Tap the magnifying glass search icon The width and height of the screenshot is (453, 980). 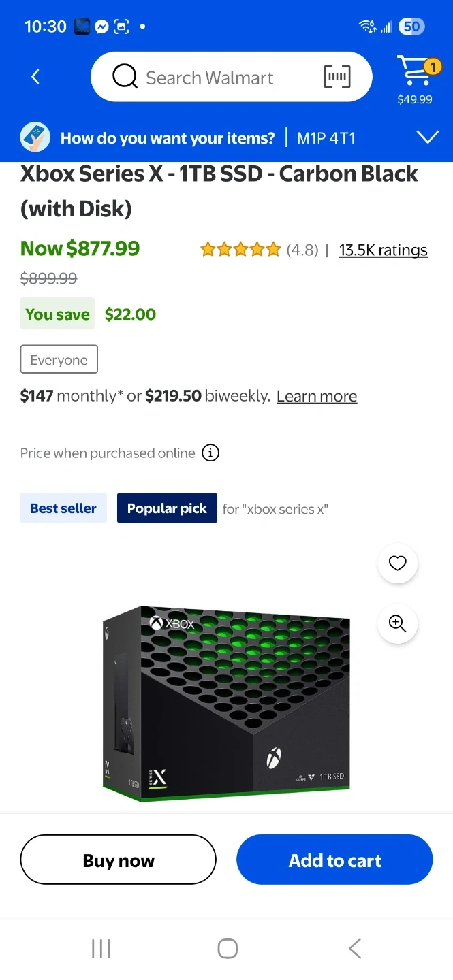pos(125,77)
